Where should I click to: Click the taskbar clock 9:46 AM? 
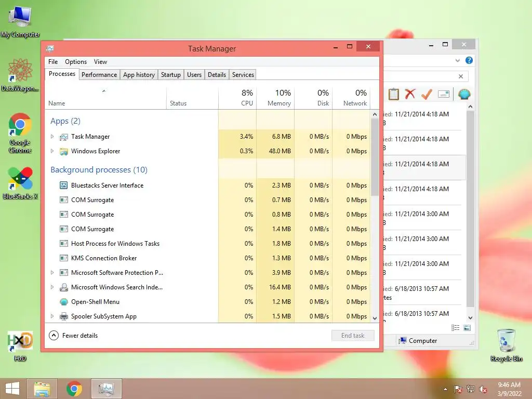pos(509,385)
